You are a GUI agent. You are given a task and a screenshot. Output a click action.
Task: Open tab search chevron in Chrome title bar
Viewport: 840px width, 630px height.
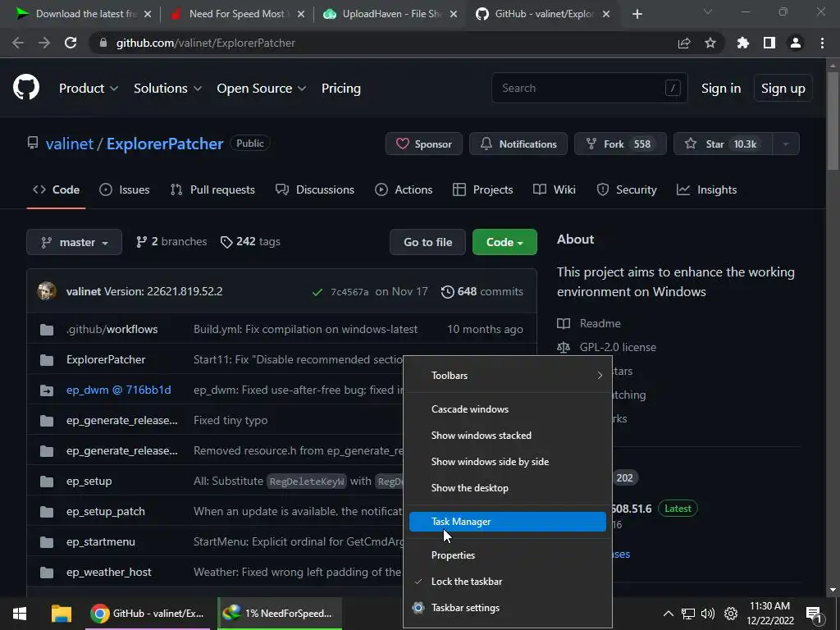(708, 11)
